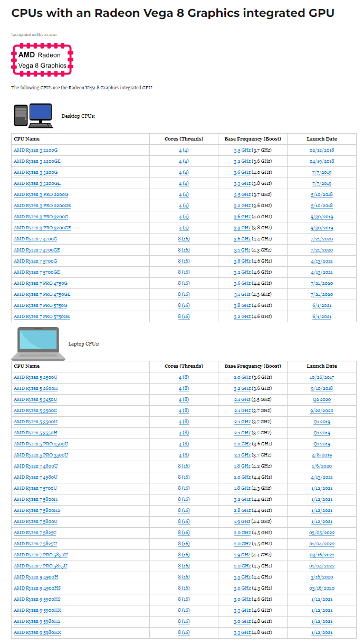Open the AMD Ryzen 5 3450U link

[35, 400]
